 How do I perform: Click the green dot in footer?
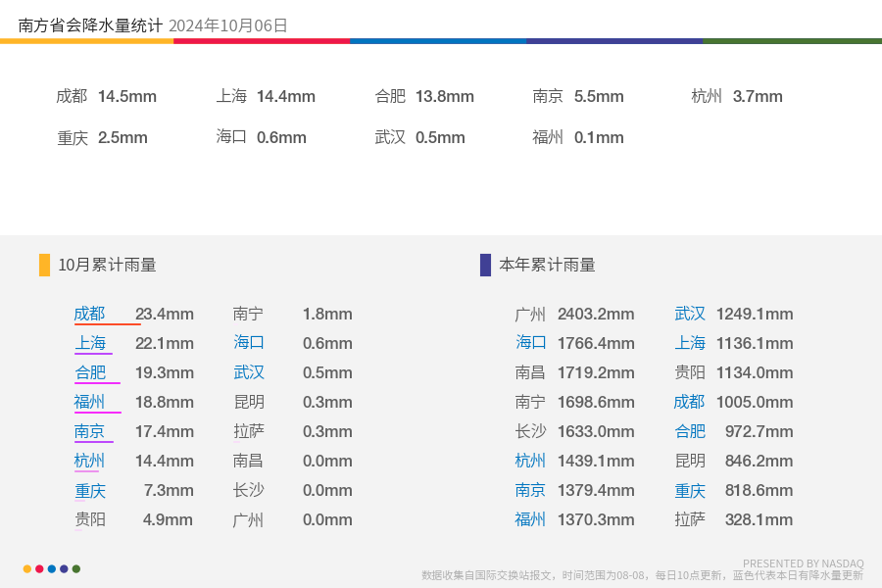click(76, 568)
